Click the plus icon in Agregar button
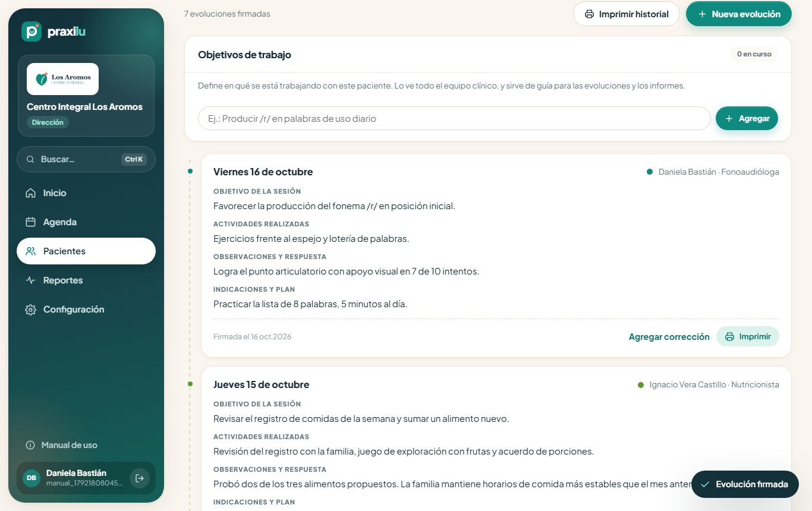This screenshot has width=812, height=511. [729, 118]
